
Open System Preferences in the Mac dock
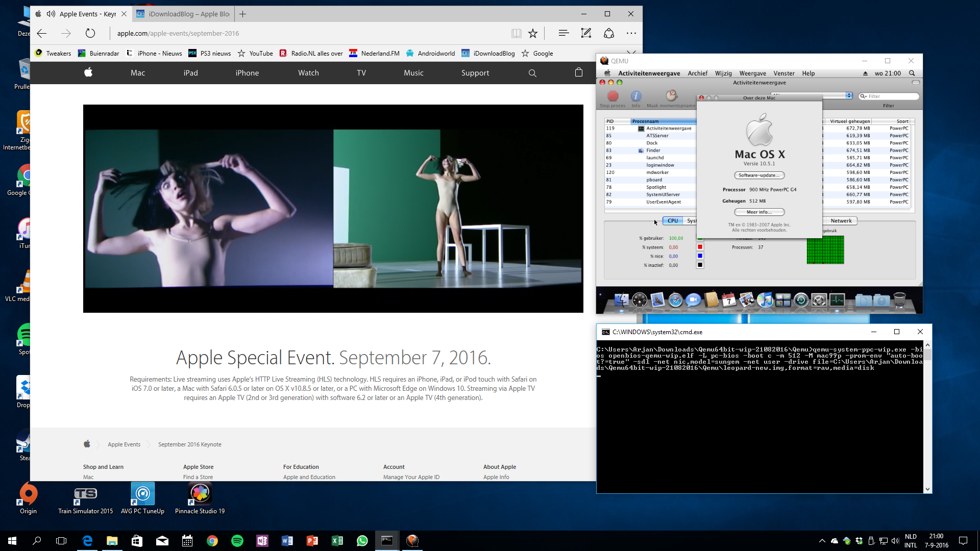819,300
